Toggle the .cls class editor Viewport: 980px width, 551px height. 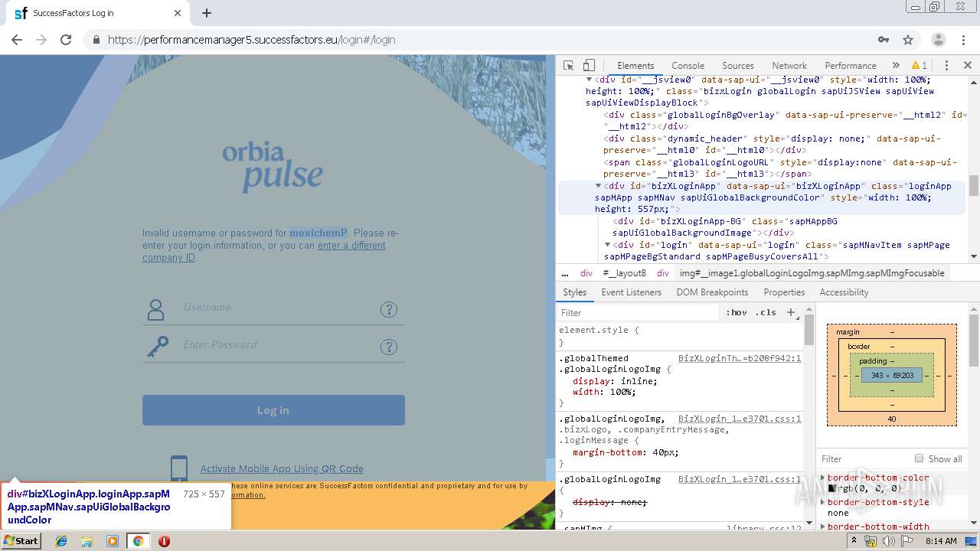(766, 312)
